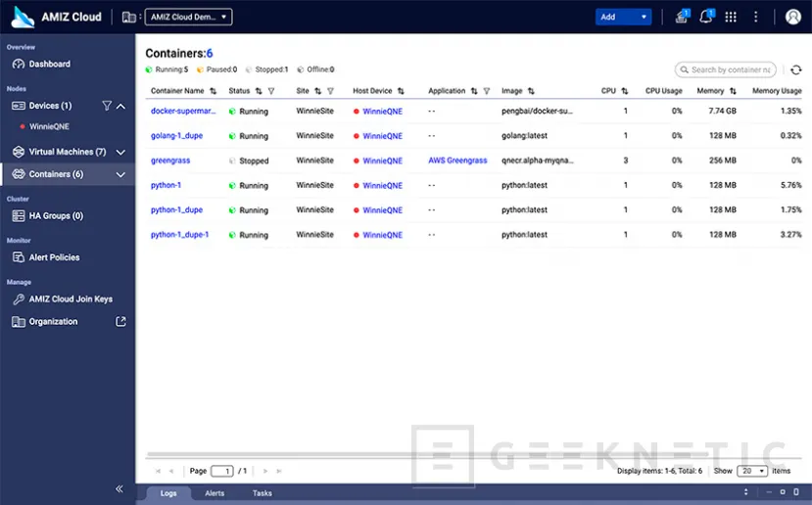Open the AWS Greengrass application link

[x=457, y=161]
